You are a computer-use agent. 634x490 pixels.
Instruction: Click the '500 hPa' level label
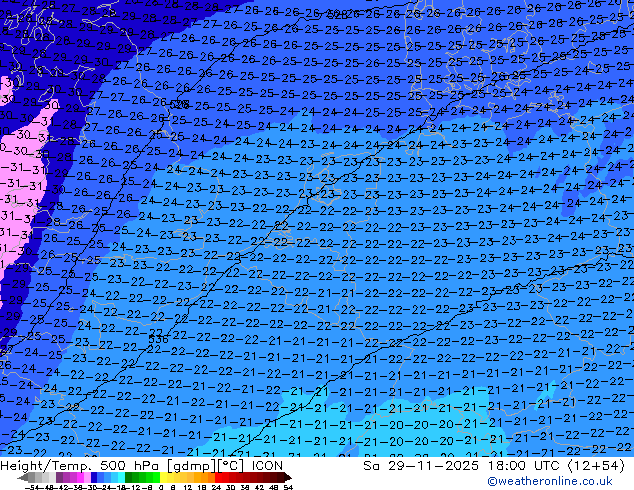(x=127, y=466)
